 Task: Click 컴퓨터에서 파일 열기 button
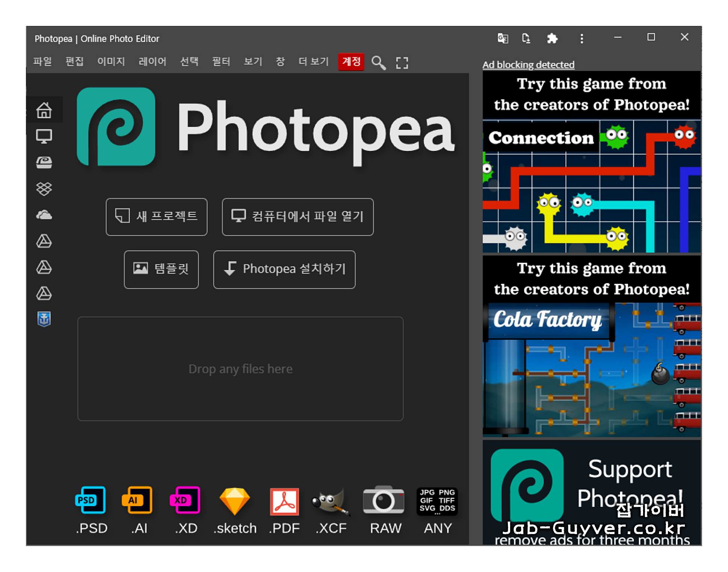pos(298,217)
